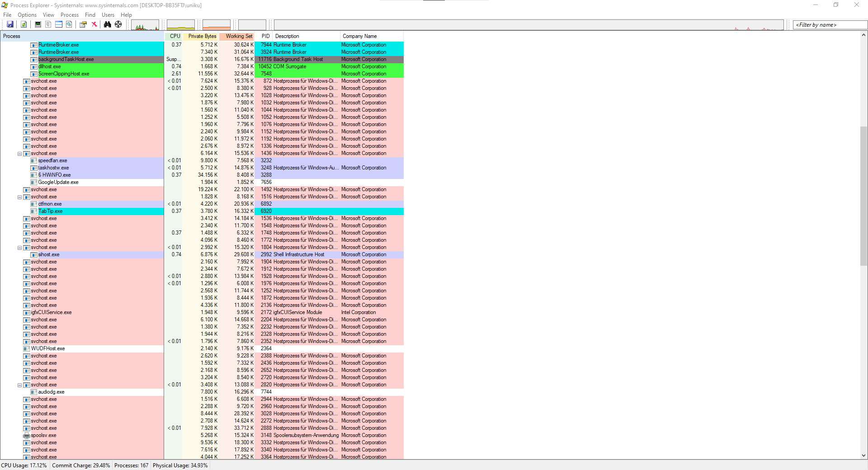Toggle the Show Lower Pane toolbar icon
This screenshot has height=470, width=868.
tap(59, 24)
